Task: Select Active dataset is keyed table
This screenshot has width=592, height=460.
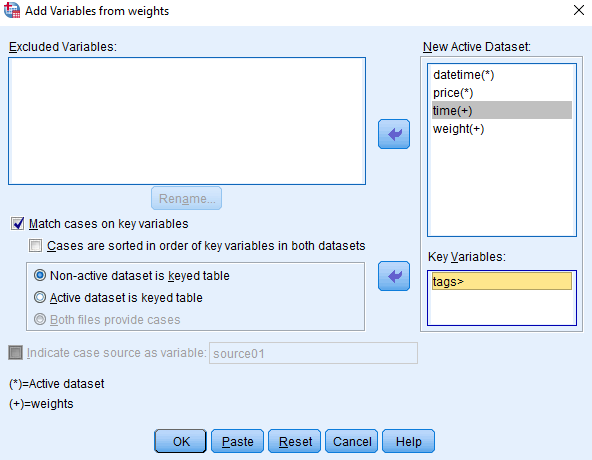Action: [x=40, y=297]
